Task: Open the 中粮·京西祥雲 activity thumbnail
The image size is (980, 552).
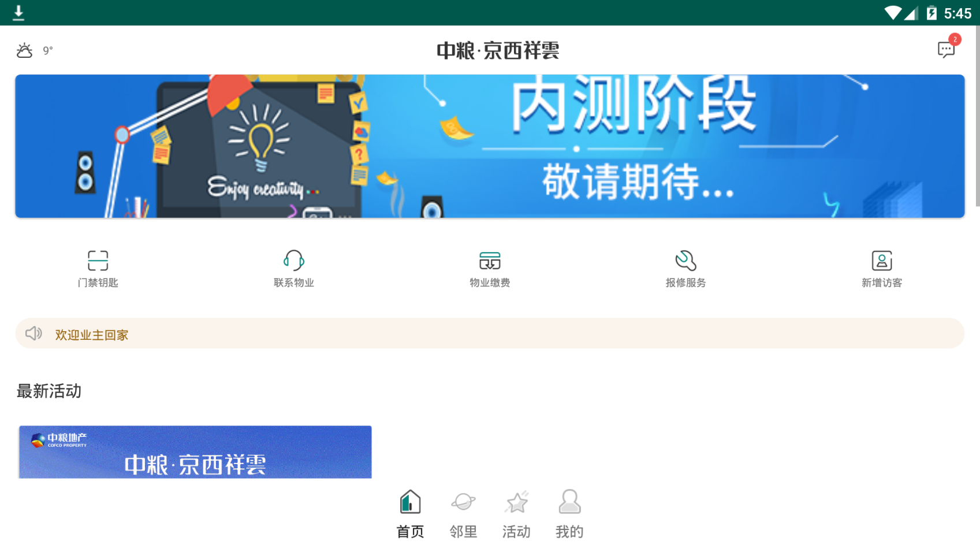Action: [x=195, y=452]
